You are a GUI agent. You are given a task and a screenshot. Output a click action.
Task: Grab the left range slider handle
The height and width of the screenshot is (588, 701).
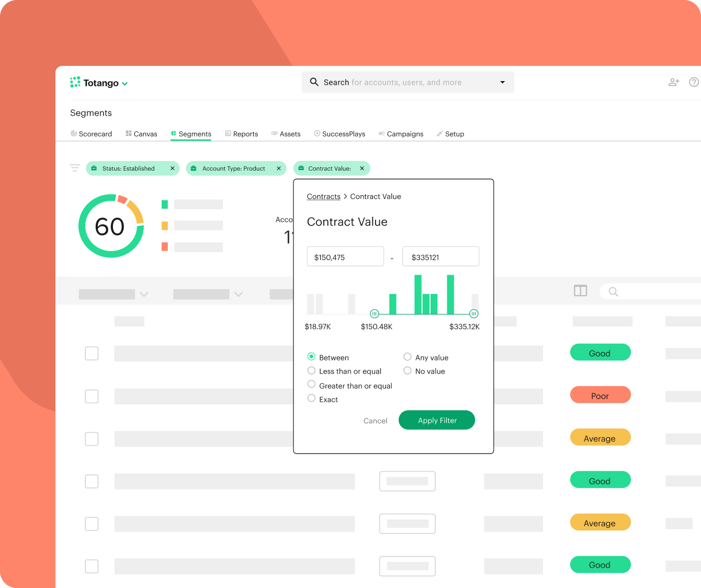coord(375,314)
